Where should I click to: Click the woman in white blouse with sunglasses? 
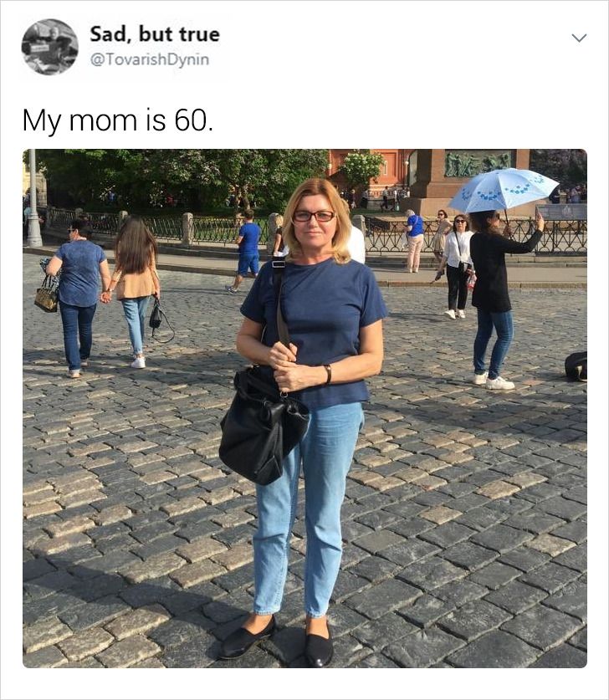[458, 267]
